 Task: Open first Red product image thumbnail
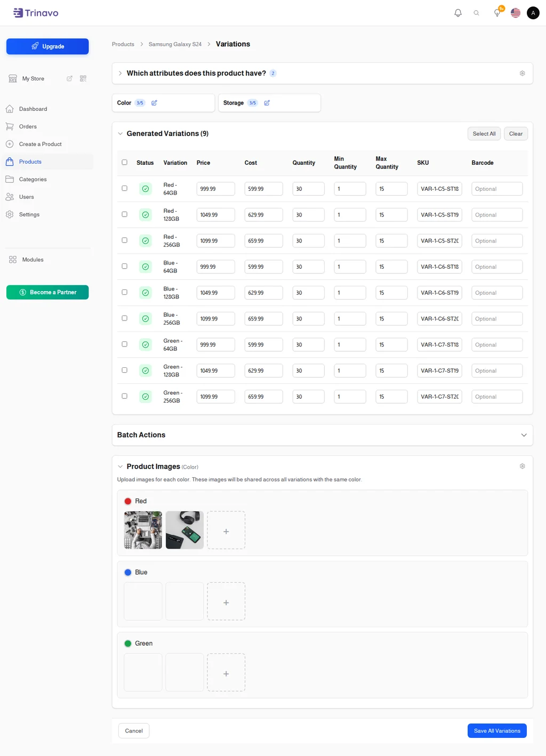143,530
